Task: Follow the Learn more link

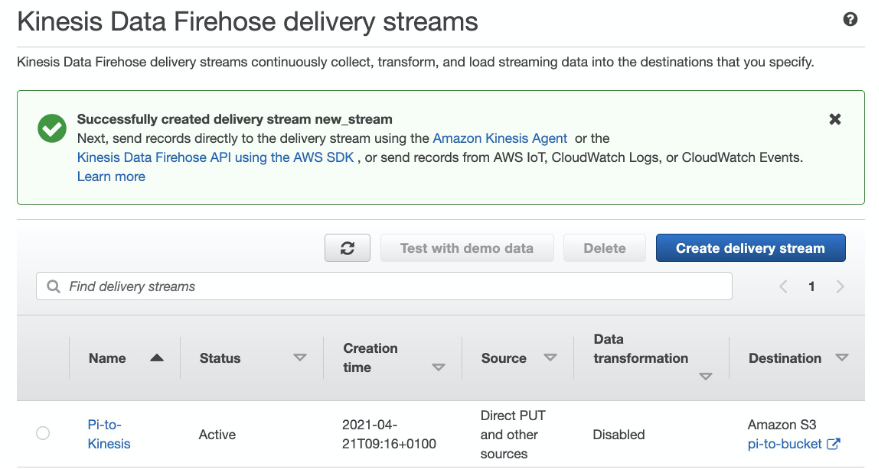Action: pyautogui.click(x=111, y=176)
